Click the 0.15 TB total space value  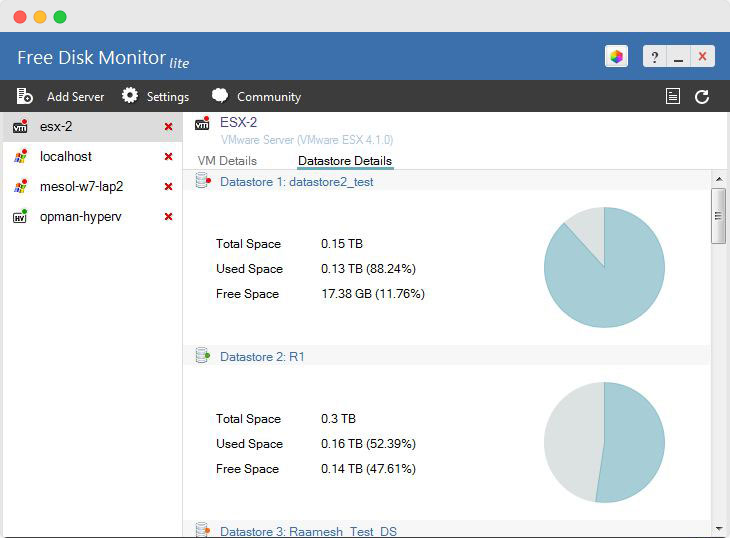[342, 244]
